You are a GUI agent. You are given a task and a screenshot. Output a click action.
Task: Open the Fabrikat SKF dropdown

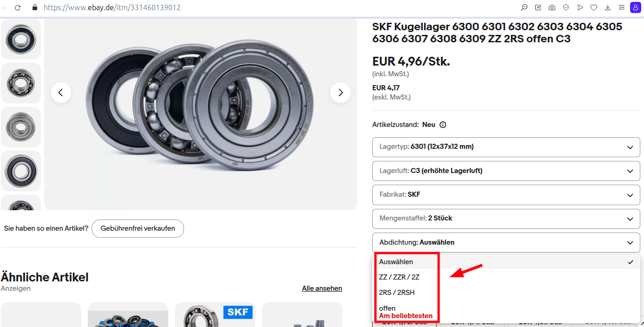[506, 195]
